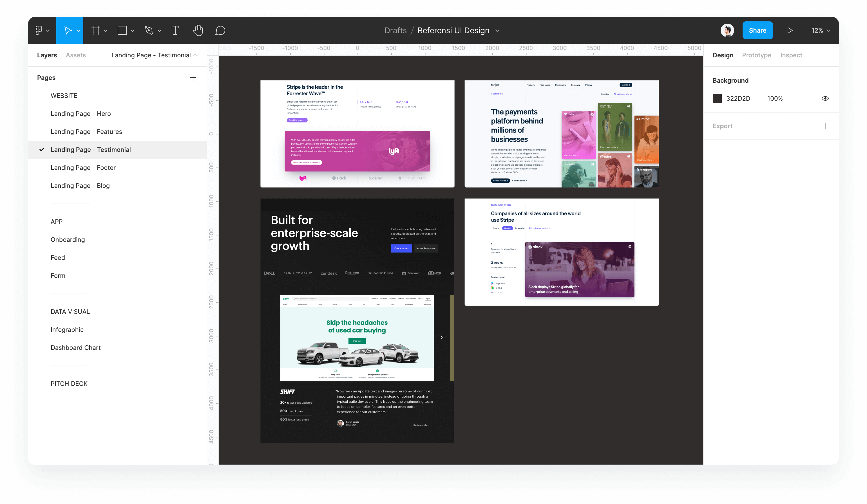
Task: Select the Rectangle shape tool
Action: coord(122,30)
